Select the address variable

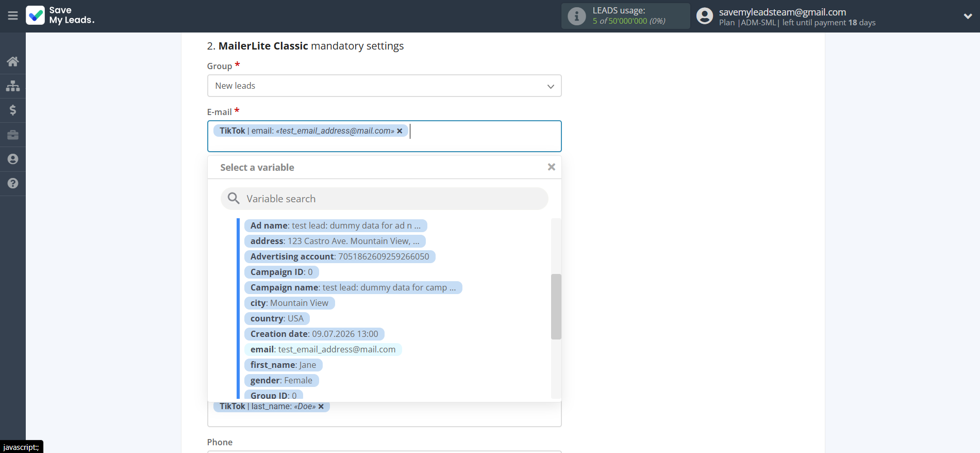335,241
